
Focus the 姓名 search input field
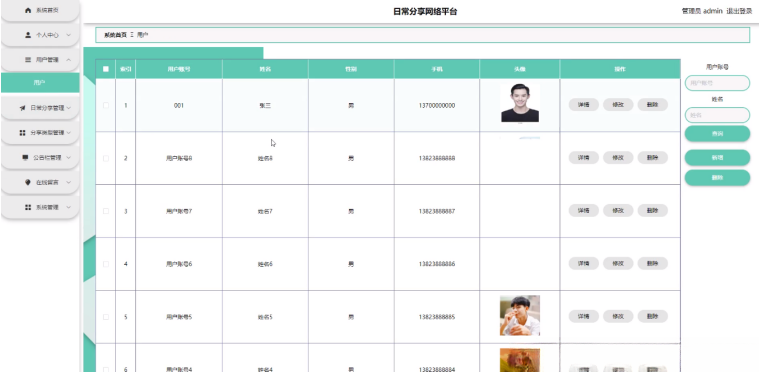[x=717, y=115]
